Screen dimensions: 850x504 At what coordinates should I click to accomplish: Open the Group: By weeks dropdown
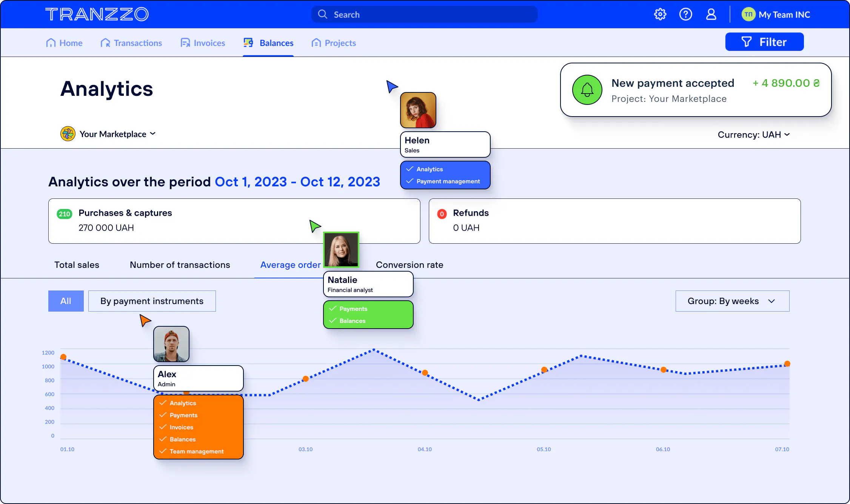coord(732,301)
